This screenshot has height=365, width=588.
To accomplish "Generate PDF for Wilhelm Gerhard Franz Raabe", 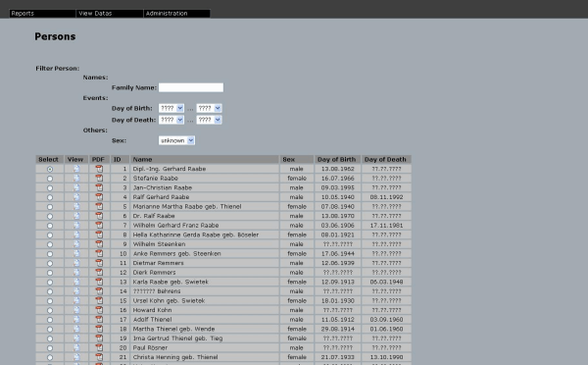I will click(99, 226).
